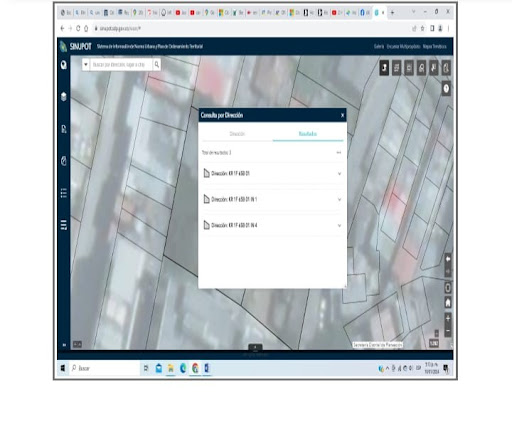Select the third map toolbar tool
This screenshot has width=512, height=429.
tap(409, 68)
